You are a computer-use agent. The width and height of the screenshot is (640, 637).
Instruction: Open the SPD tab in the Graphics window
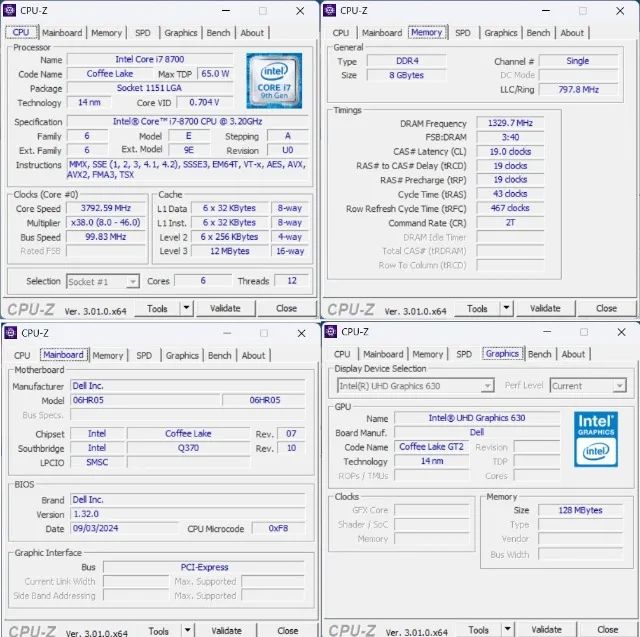(464, 354)
